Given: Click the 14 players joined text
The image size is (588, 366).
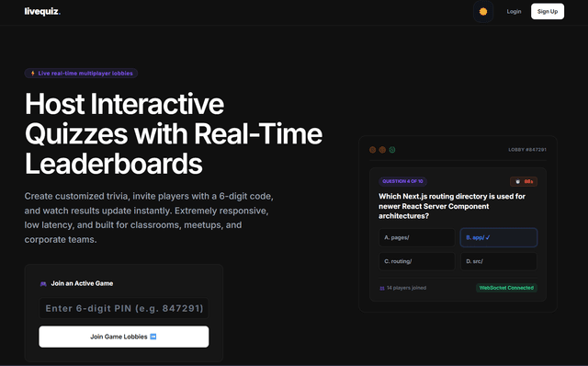Looking at the screenshot, I should [x=406, y=288].
